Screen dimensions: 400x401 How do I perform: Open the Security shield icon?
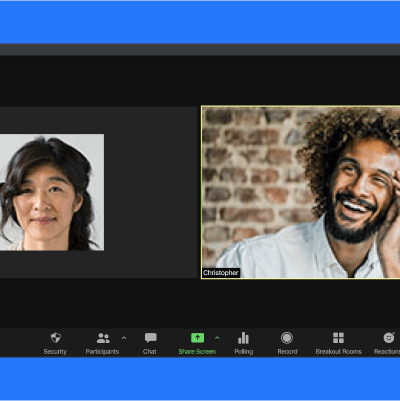(x=56, y=338)
